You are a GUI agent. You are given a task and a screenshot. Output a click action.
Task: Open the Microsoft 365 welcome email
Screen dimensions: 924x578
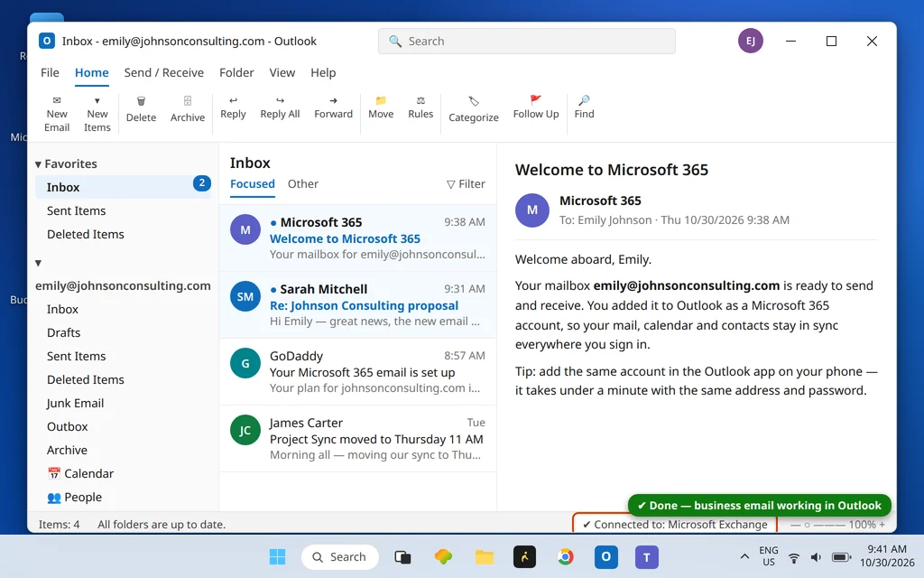click(357, 238)
